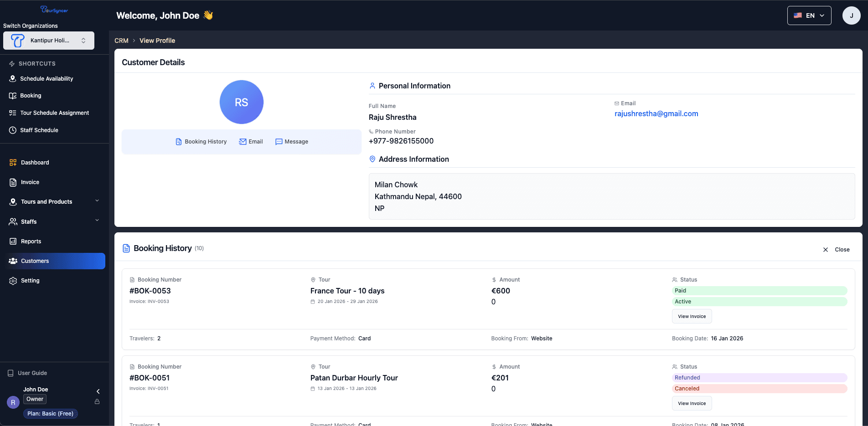868x426 pixels.
Task: Expand the Tours and Products section
Action: [x=97, y=200]
